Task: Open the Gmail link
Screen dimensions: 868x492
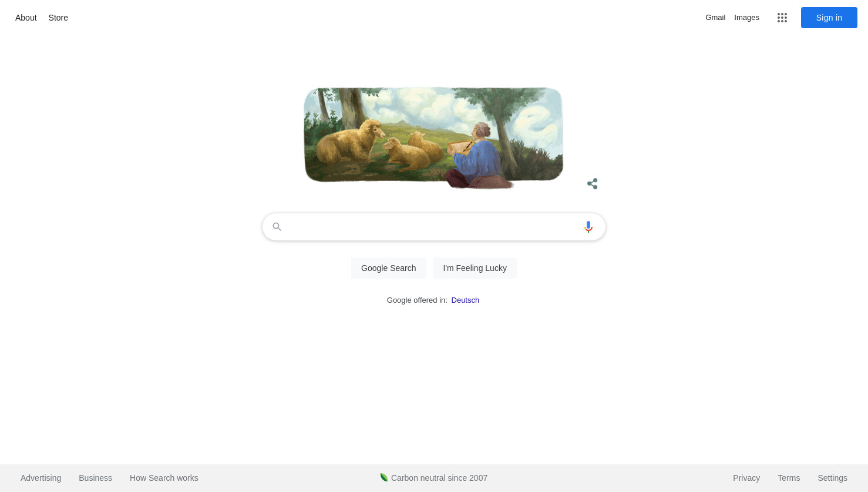Action: pyautogui.click(x=715, y=18)
